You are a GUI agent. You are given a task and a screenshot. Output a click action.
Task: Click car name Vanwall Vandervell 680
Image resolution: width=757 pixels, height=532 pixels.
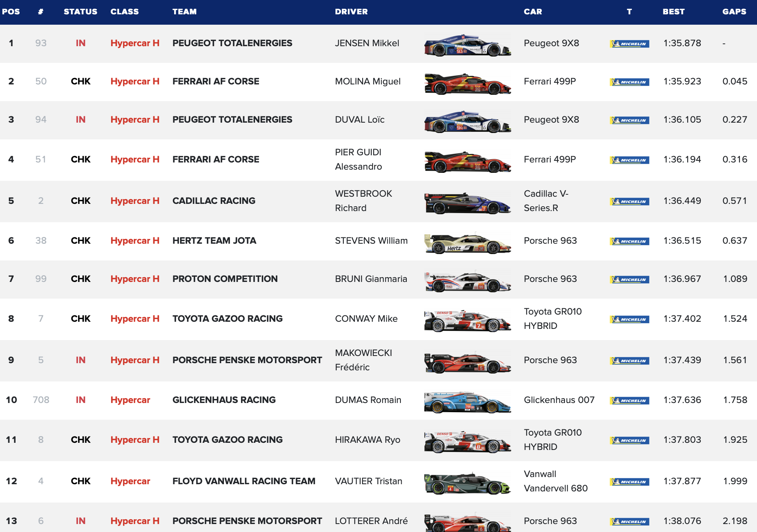click(555, 481)
